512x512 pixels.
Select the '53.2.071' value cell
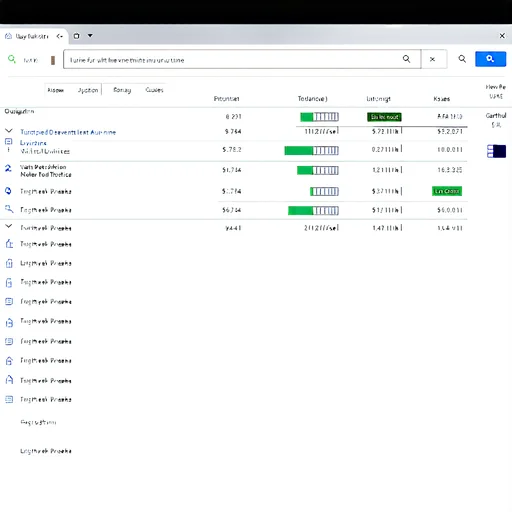(450, 132)
